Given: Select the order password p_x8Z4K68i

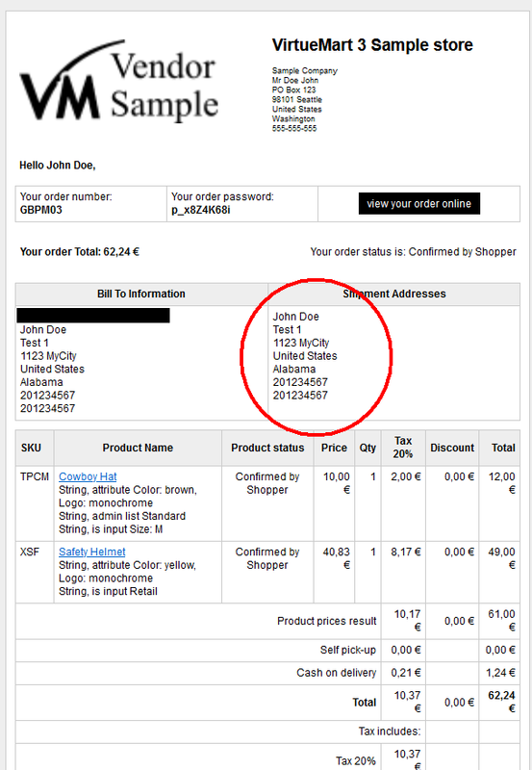Looking at the screenshot, I should coord(201,210).
